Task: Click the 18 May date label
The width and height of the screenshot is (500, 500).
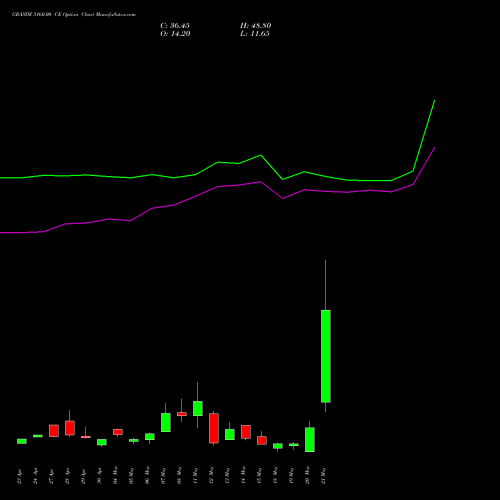Action: click(275, 475)
